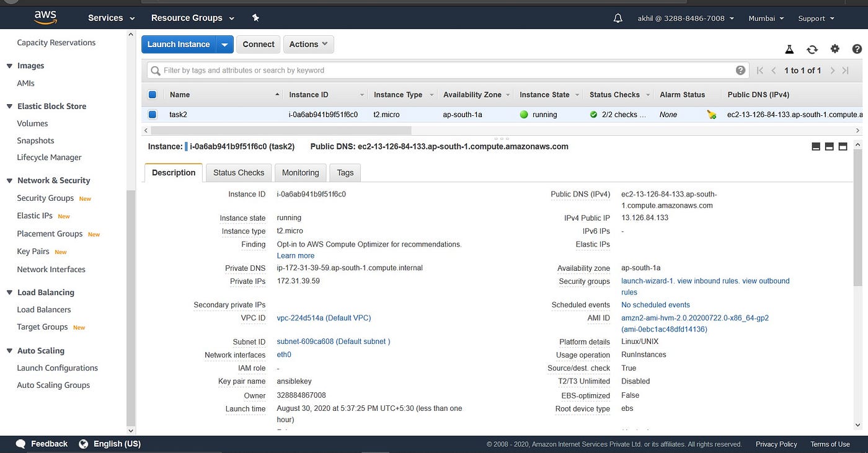Focus the filter by tags search field
The image size is (868, 453).
pyautogui.click(x=448, y=71)
